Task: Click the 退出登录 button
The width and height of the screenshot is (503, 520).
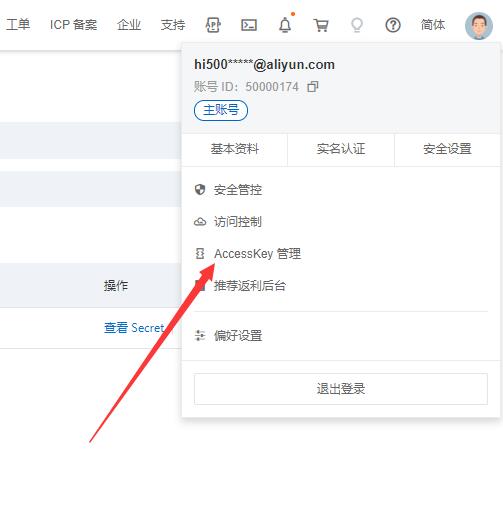Action: (341, 389)
